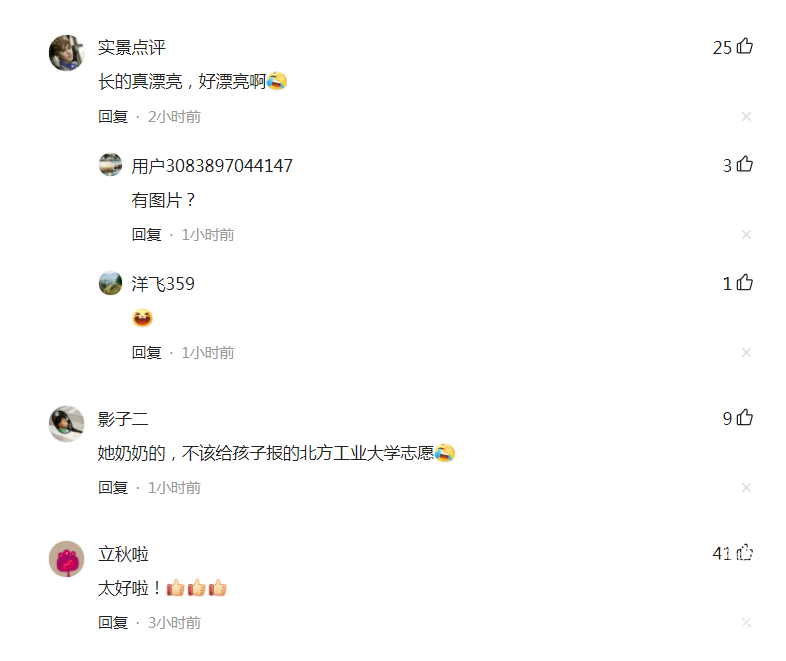Reply to 实景点评's comment

[x=113, y=117]
